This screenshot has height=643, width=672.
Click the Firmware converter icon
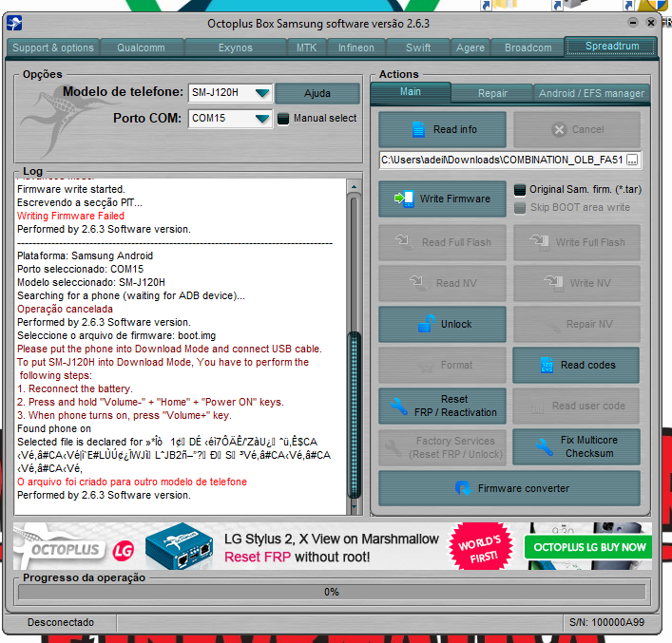pos(463,488)
